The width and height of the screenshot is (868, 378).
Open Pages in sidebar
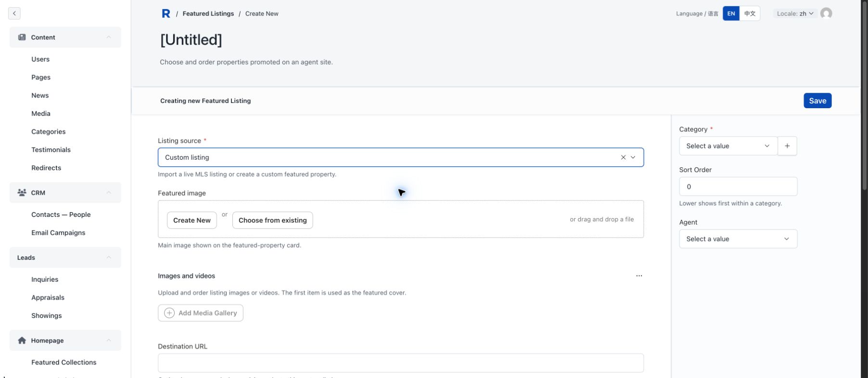pos(41,77)
